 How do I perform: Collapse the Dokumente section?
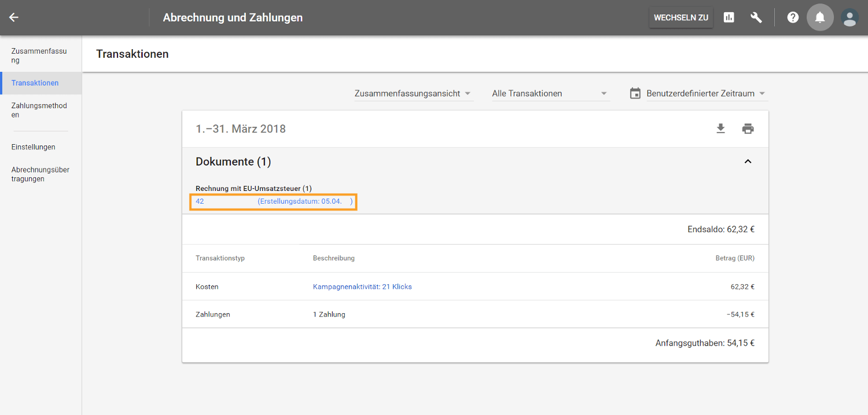[748, 161]
